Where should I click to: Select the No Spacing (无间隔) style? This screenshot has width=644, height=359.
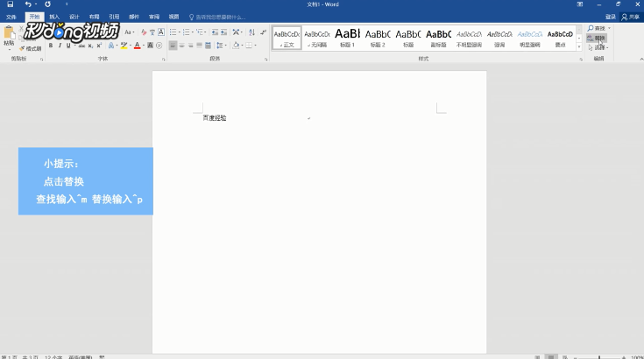[x=317, y=38]
